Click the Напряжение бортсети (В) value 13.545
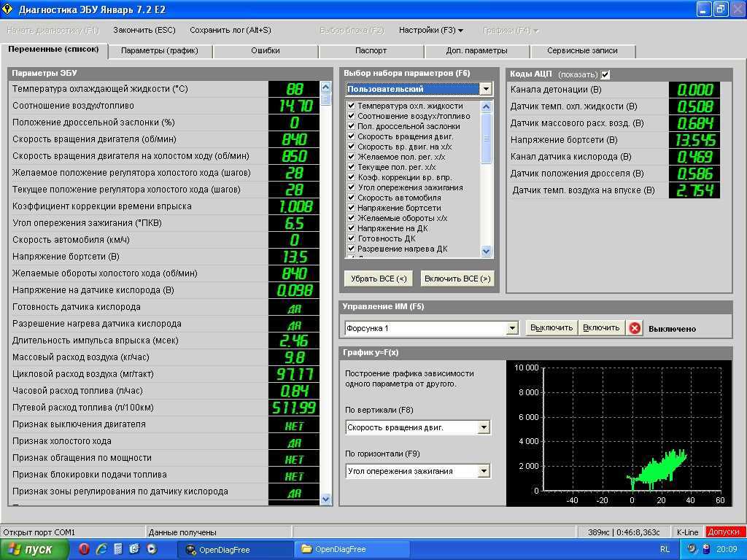This screenshot has width=747, height=560. click(694, 140)
